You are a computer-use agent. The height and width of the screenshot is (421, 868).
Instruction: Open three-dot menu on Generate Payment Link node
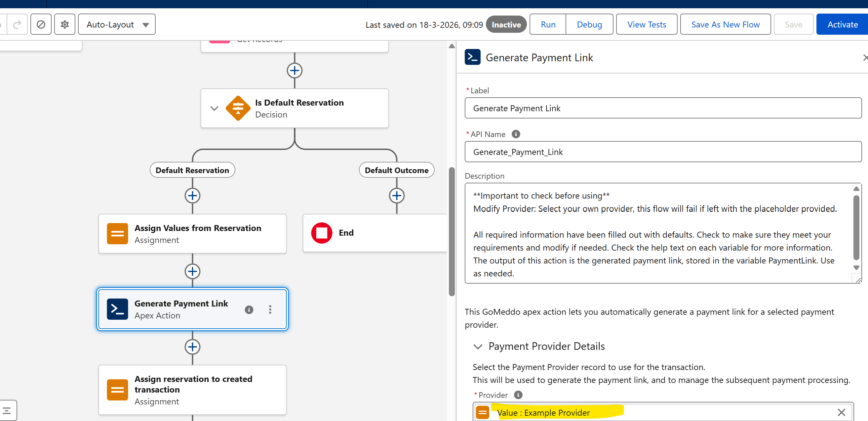coord(270,309)
